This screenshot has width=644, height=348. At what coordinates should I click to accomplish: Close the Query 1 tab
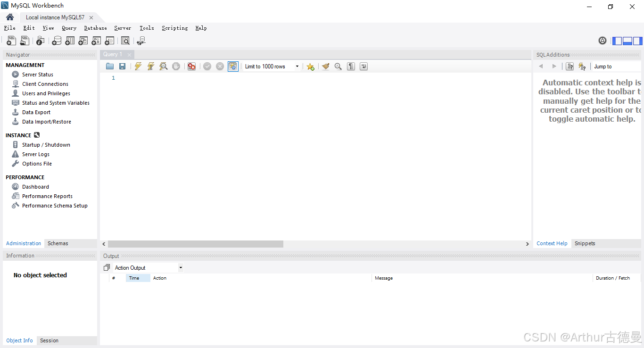(x=129, y=55)
